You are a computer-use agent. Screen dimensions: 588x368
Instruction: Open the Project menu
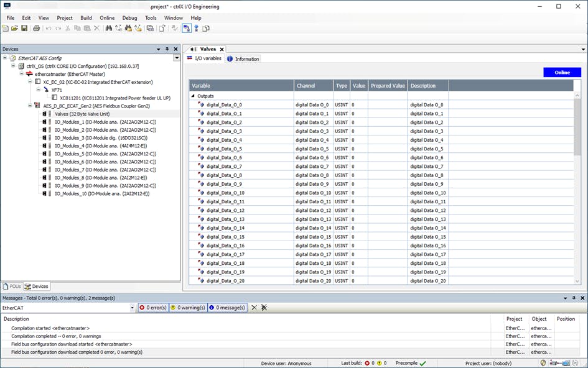pyautogui.click(x=65, y=17)
